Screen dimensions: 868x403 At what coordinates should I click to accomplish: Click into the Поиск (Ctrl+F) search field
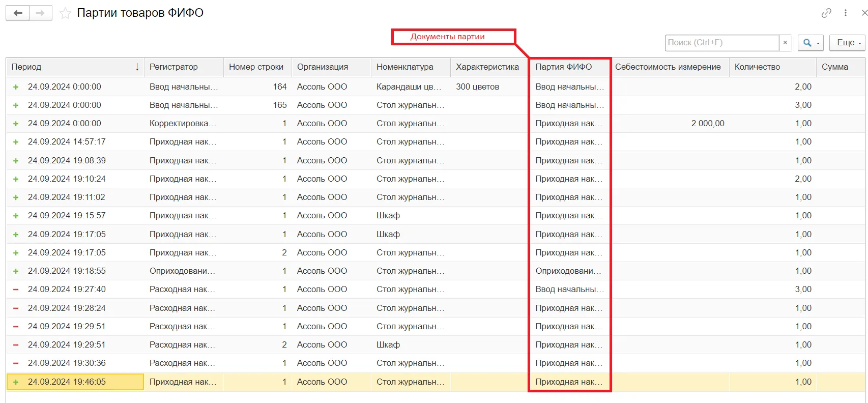[722, 43]
